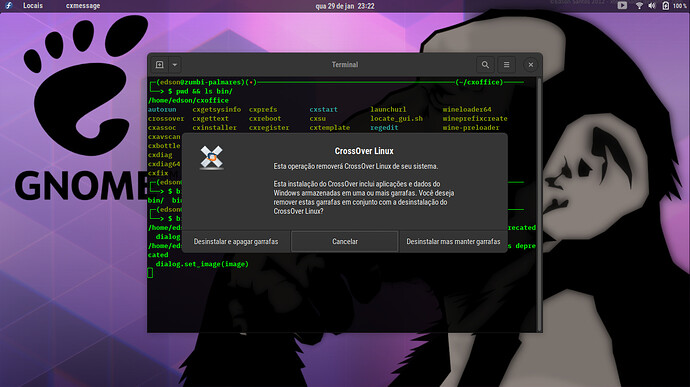
Task: Click 'cxfix' in the terminal listing
Action: pos(158,173)
